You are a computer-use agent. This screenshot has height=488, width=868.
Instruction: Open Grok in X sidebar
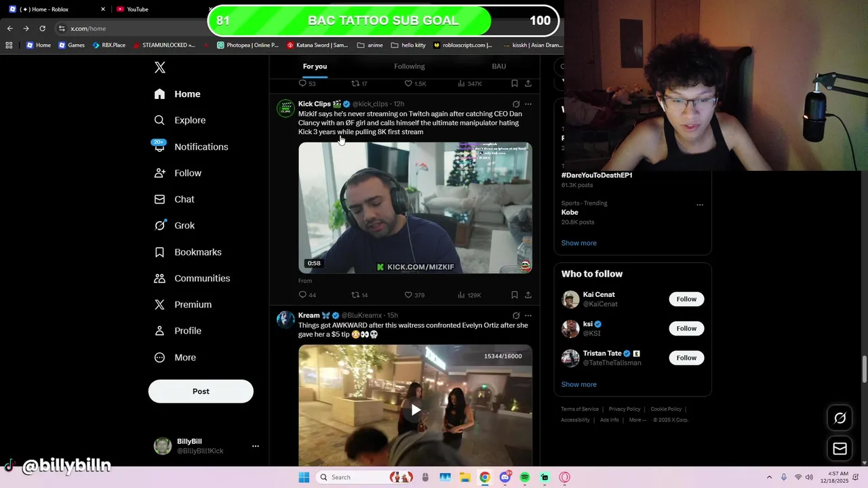pyautogui.click(x=174, y=226)
